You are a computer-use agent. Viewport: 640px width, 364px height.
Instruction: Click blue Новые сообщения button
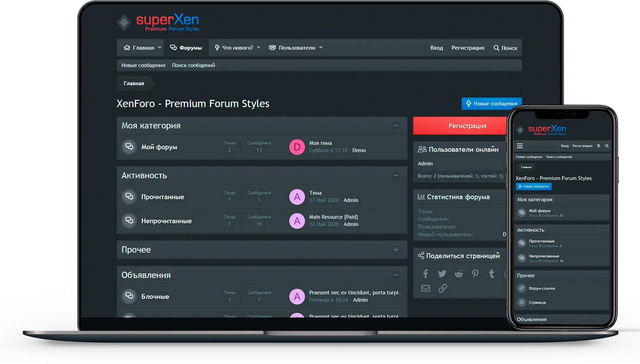(x=492, y=104)
